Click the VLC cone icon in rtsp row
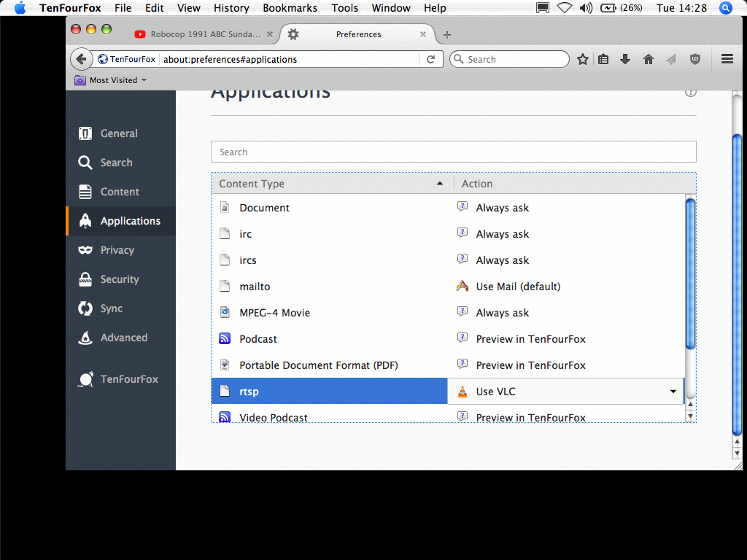747x560 pixels. (462, 392)
